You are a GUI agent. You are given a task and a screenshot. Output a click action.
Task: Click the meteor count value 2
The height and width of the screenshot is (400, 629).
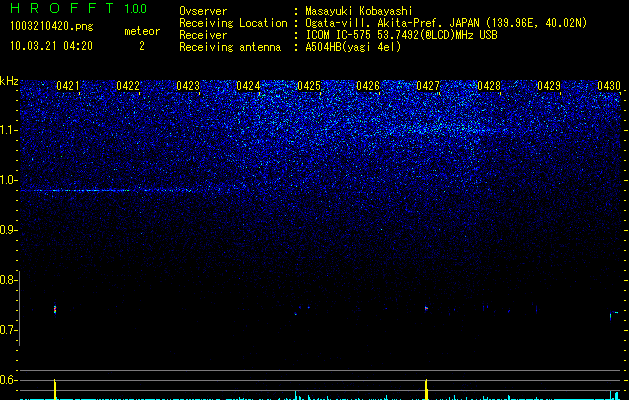click(x=142, y=46)
